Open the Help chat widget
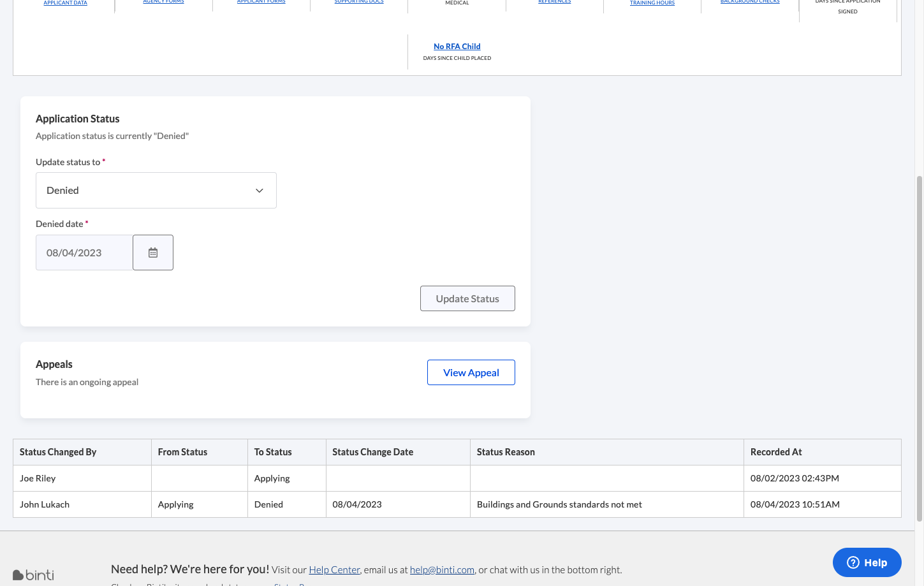This screenshot has width=924, height=586. pyautogui.click(x=867, y=562)
